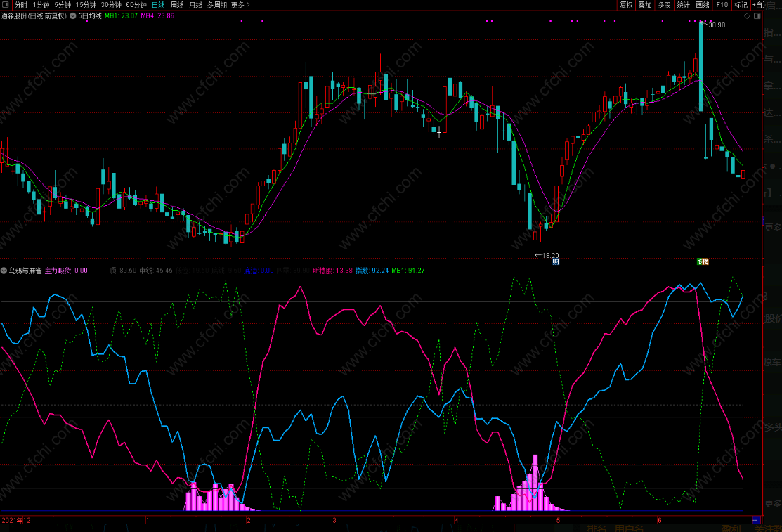The image size is (782, 532).
Task: Open the 多股 multi-stock view
Action: coord(664,5)
